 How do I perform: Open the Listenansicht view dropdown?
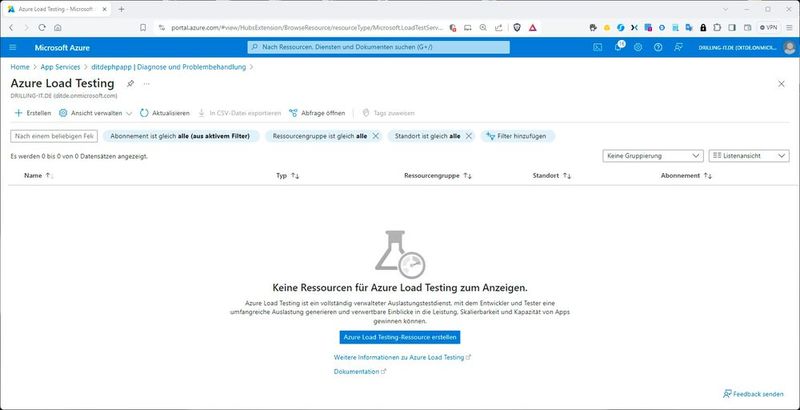(749, 156)
